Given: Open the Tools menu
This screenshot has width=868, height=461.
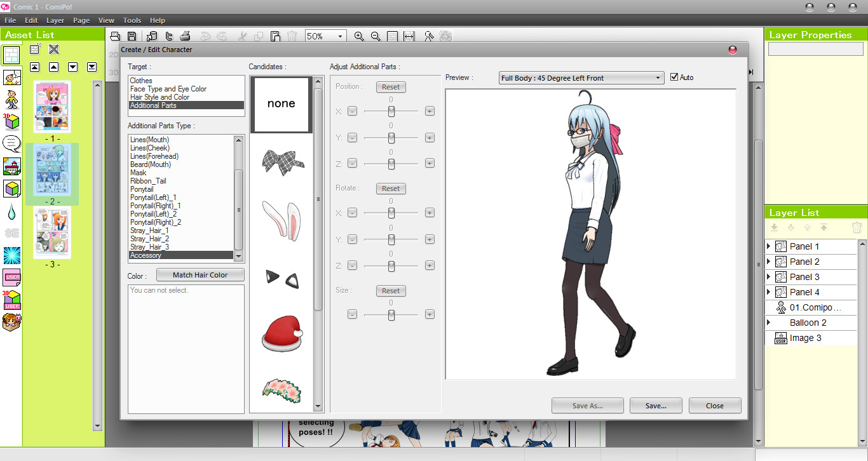Looking at the screenshot, I should click(x=132, y=20).
